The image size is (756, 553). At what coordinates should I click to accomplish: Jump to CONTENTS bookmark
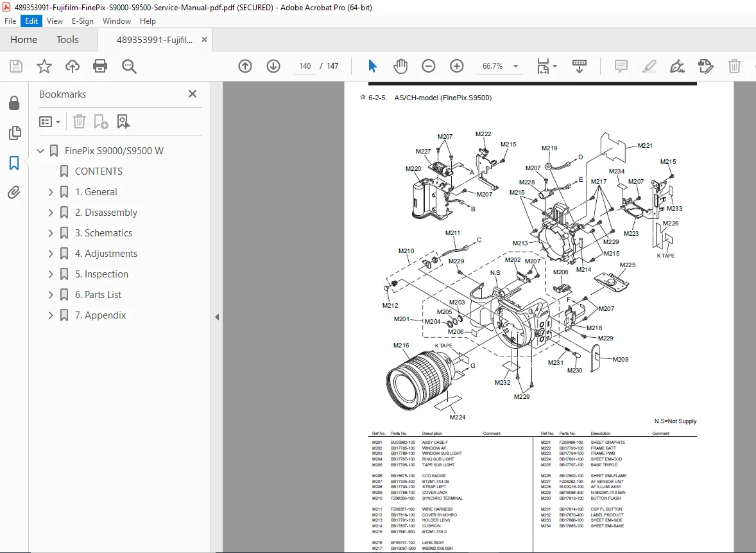[x=98, y=171]
